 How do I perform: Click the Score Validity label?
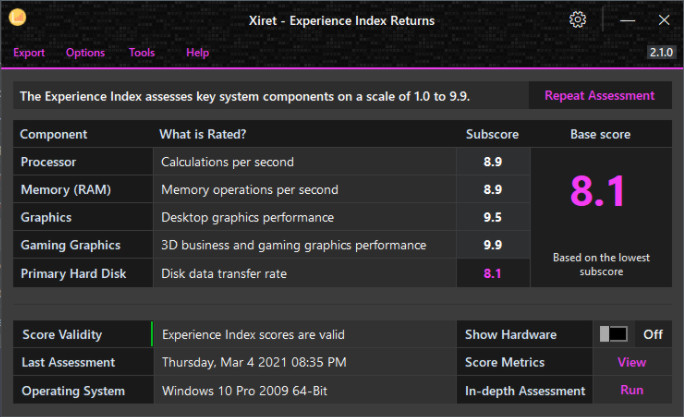62,335
